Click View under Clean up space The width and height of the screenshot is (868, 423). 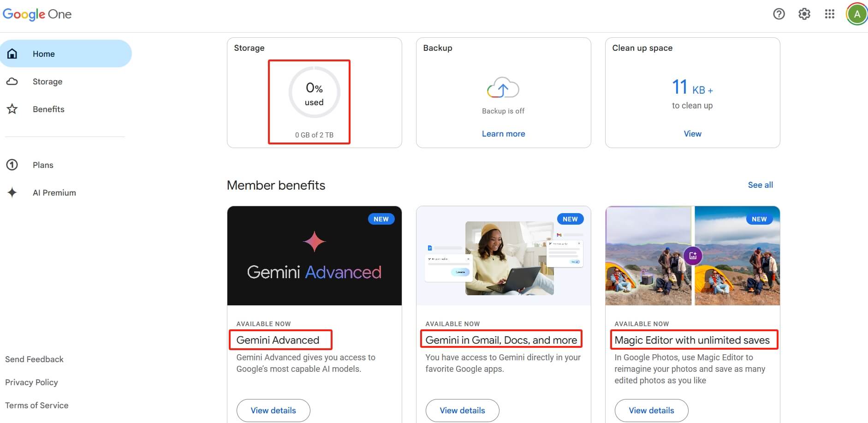(692, 134)
